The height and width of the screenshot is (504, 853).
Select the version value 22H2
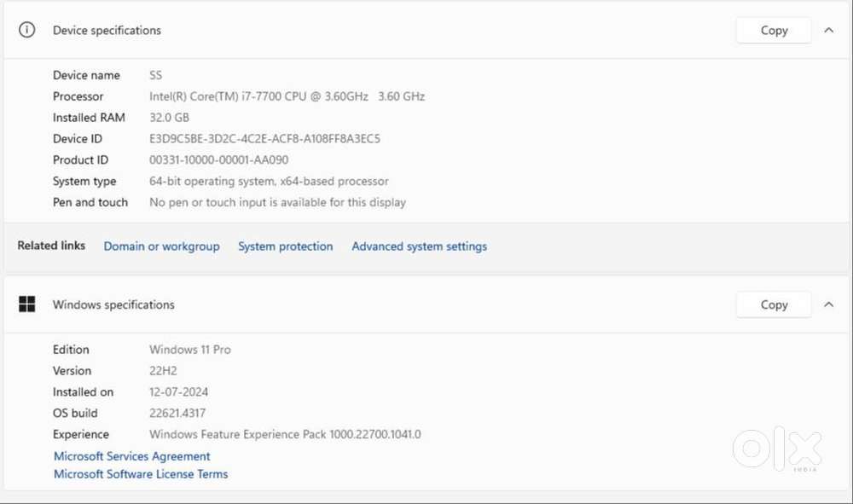(162, 371)
